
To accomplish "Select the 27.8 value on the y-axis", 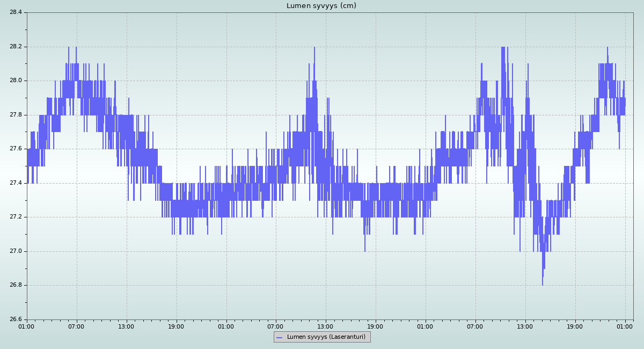I will [16, 115].
